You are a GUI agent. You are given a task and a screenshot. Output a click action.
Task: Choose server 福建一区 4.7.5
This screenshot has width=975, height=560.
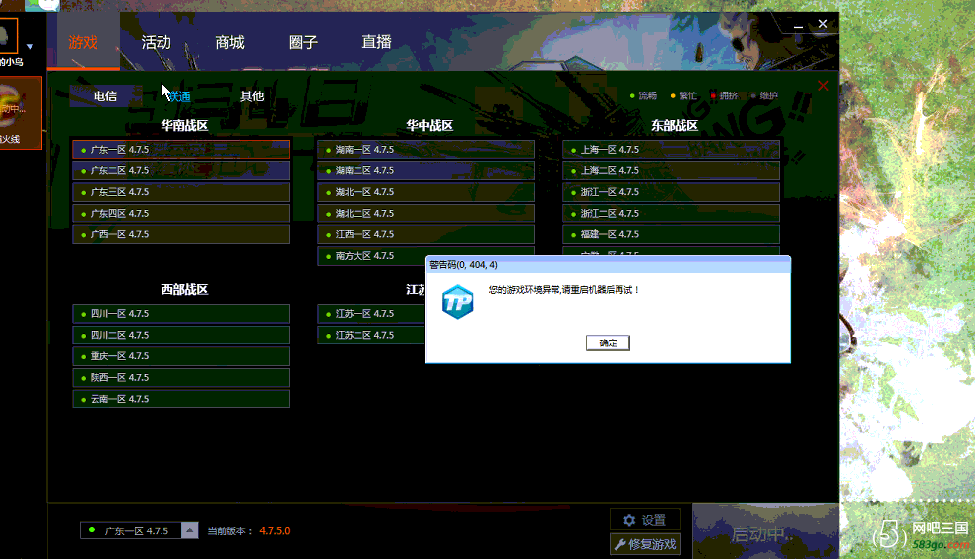pos(671,234)
